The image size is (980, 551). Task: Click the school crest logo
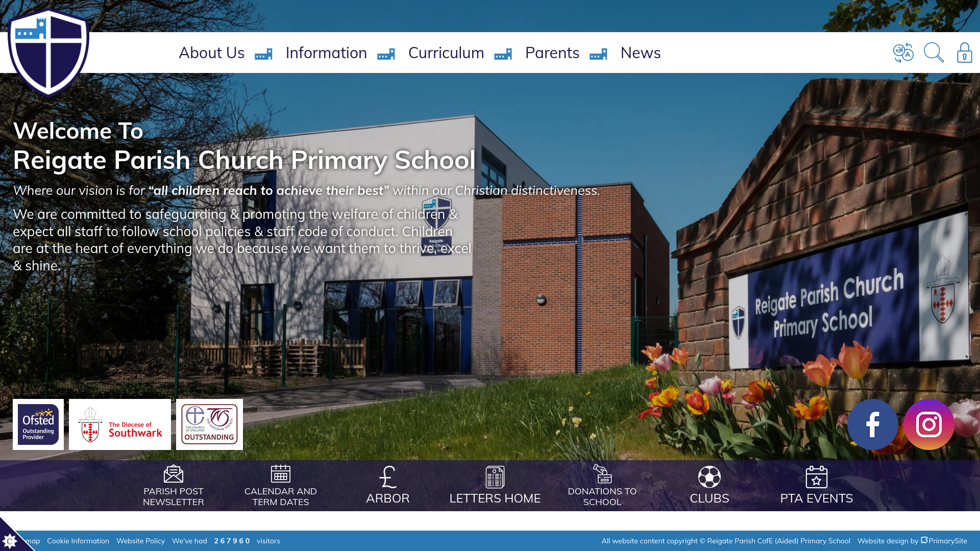[x=48, y=53]
